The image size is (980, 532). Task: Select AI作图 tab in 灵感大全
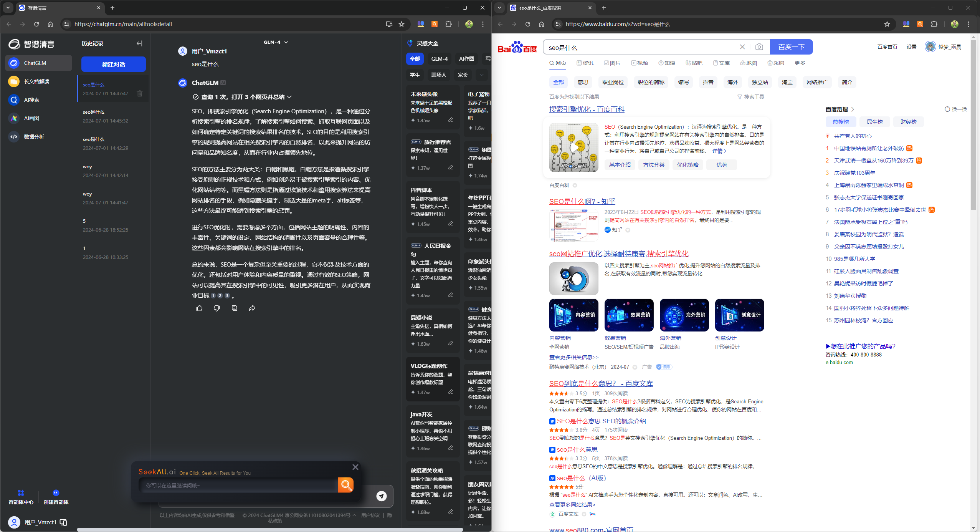click(x=467, y=59)
